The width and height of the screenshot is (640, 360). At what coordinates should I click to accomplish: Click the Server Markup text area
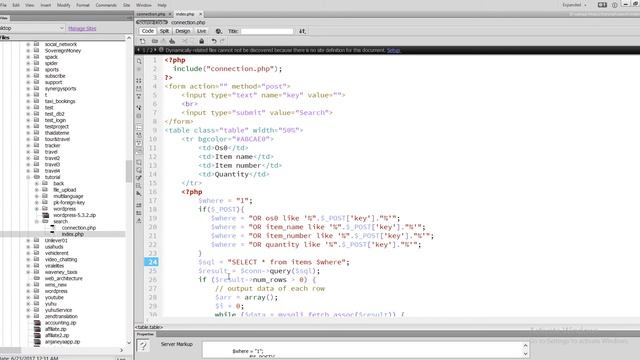click(x=363, y=350)
